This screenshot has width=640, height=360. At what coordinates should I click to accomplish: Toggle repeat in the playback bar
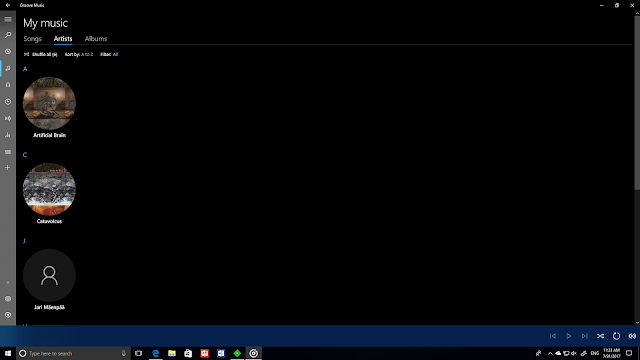pos(616,336)
